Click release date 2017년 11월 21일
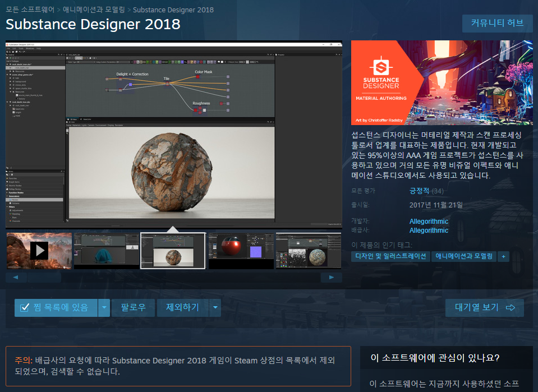This screenshot has width=538, height=392. click(436, 205)
